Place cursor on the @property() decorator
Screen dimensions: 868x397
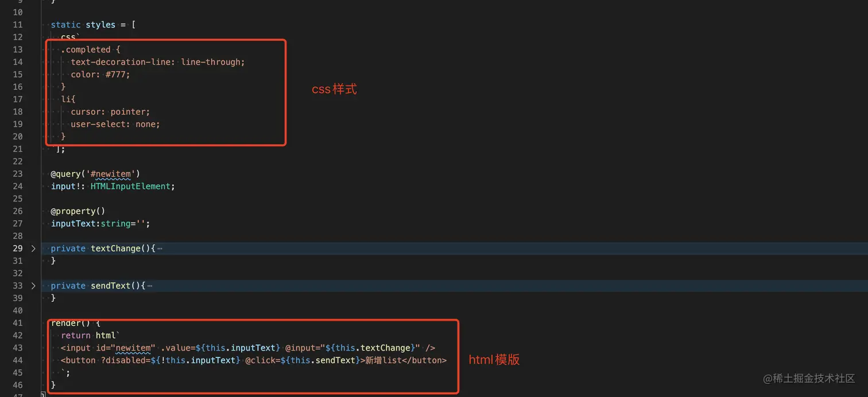point(78,211)
